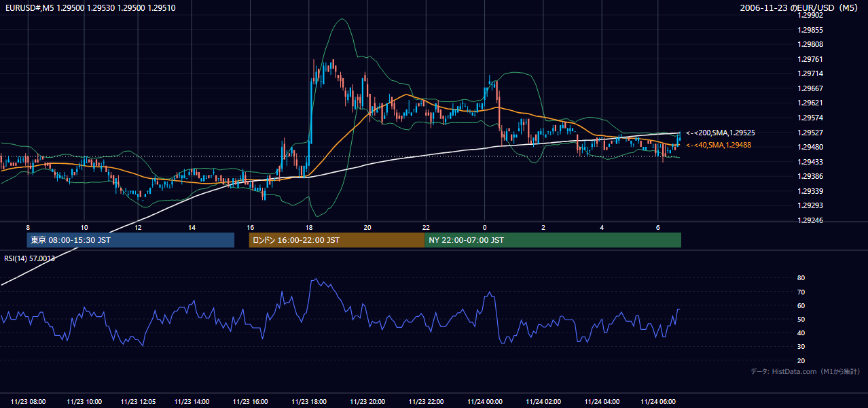Click the 11/23 10:00 bottom time label

84,401
